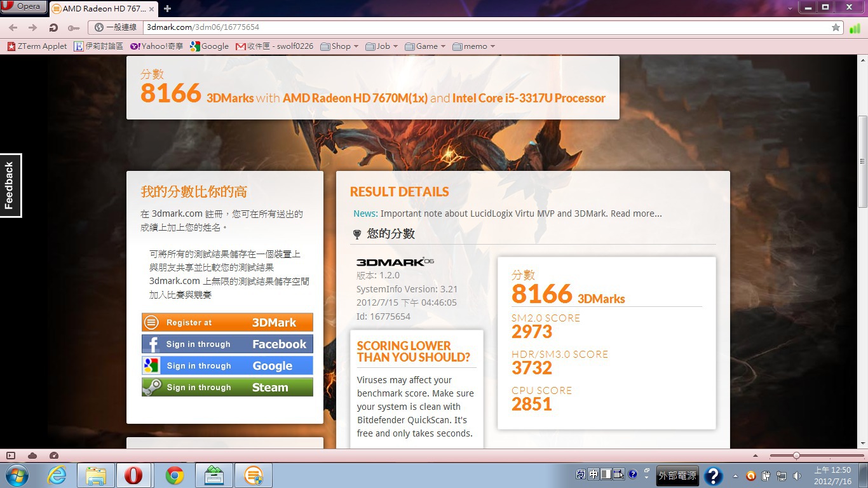The width and height of the screenshot is (868, 488).
Task: Open the orange 3DMark taskbar app
Action: pyautogui.click(x=254, y=475)
